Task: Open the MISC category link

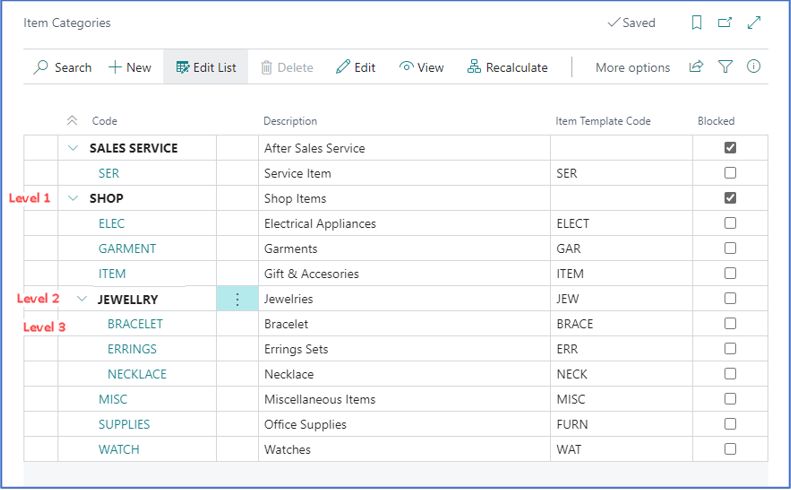Action: coord(113,400)
